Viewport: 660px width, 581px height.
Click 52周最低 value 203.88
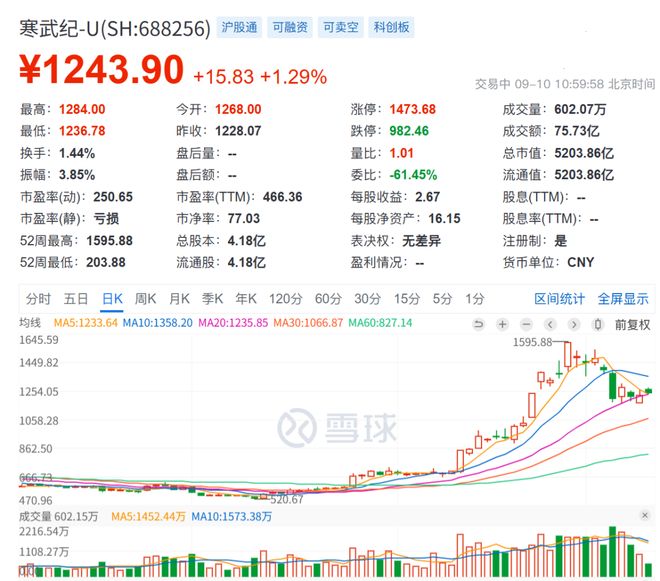[106, 262]
